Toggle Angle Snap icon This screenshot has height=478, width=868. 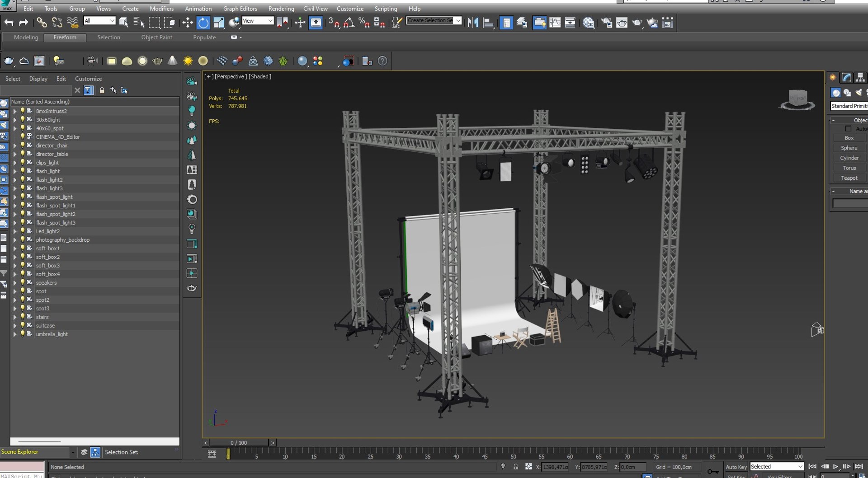(349, 22)
